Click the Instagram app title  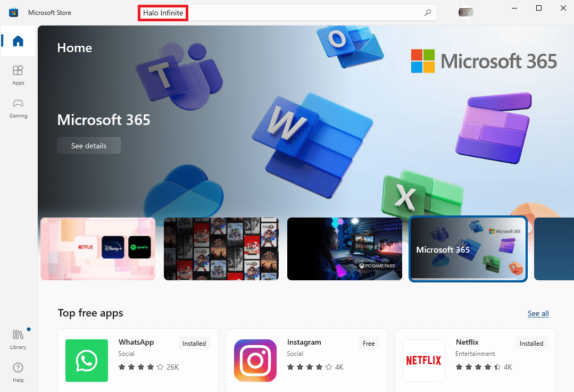pos(304,342)
